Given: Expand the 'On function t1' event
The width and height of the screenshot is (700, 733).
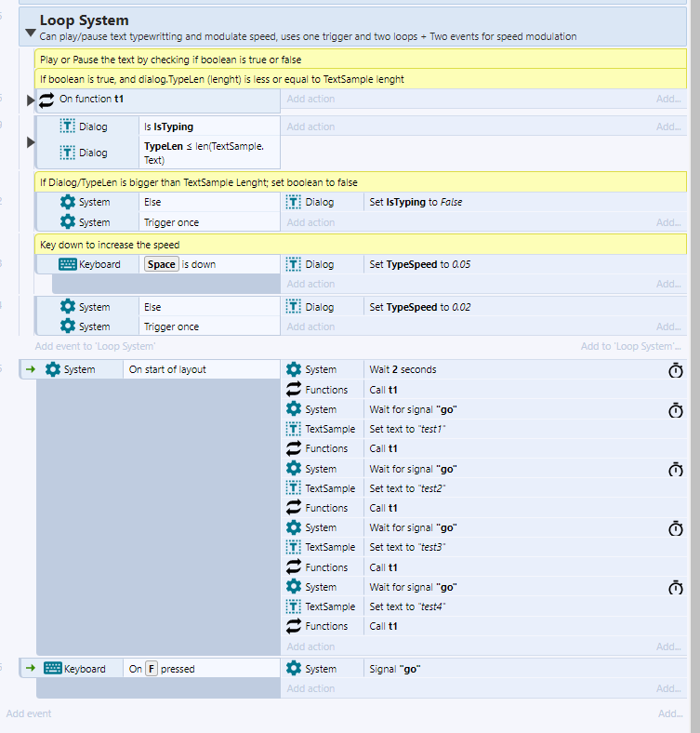Looking at the screenshot, I should point(31,100).
